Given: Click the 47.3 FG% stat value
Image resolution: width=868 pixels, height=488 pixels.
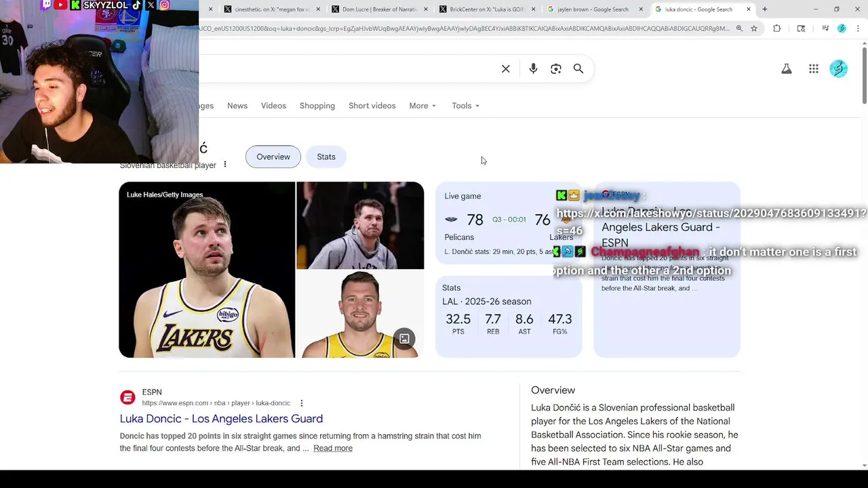Looking at the screenshot, I should 560,319.
